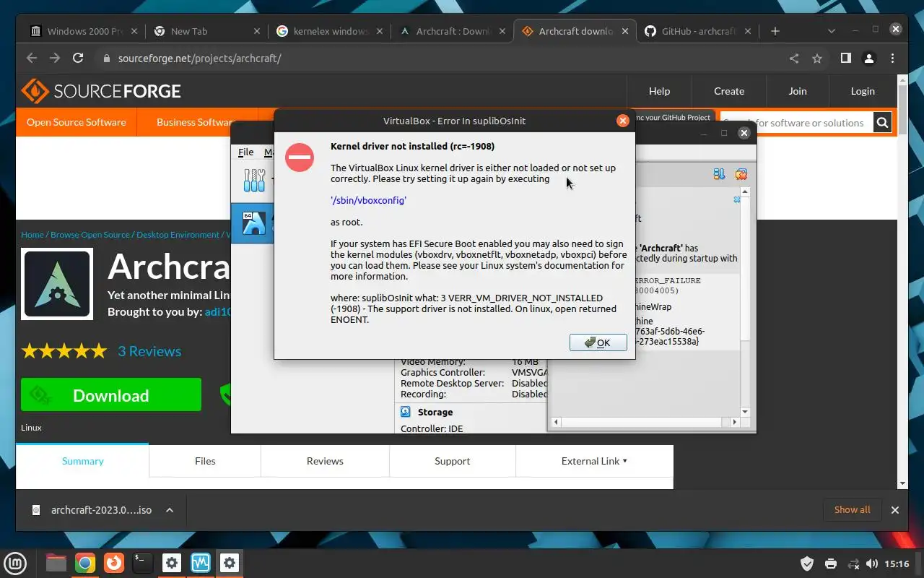Open the file manager from taskbar
924x578 pixels.
coord(56,563)
